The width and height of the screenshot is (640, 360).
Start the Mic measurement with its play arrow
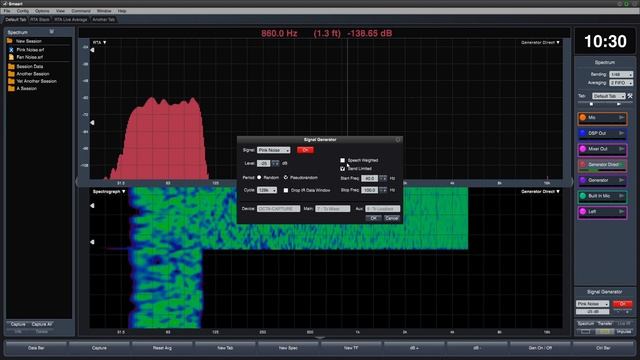tap(621, 118)
